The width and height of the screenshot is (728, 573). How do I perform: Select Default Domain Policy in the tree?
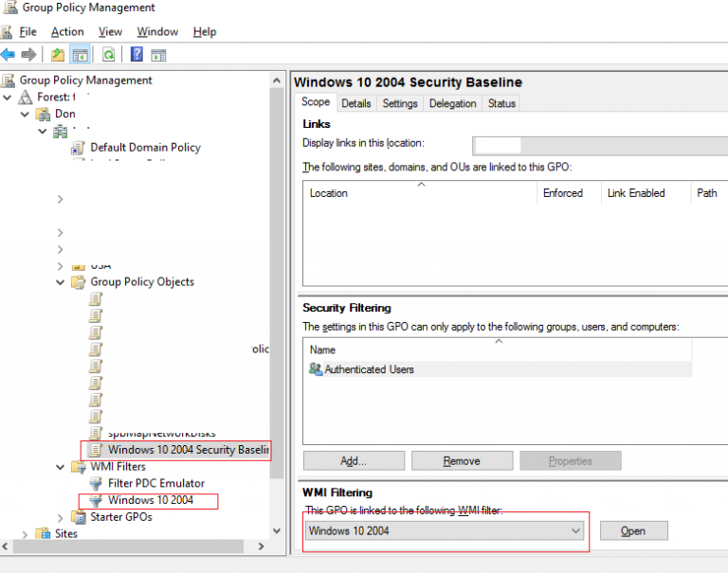145,148
